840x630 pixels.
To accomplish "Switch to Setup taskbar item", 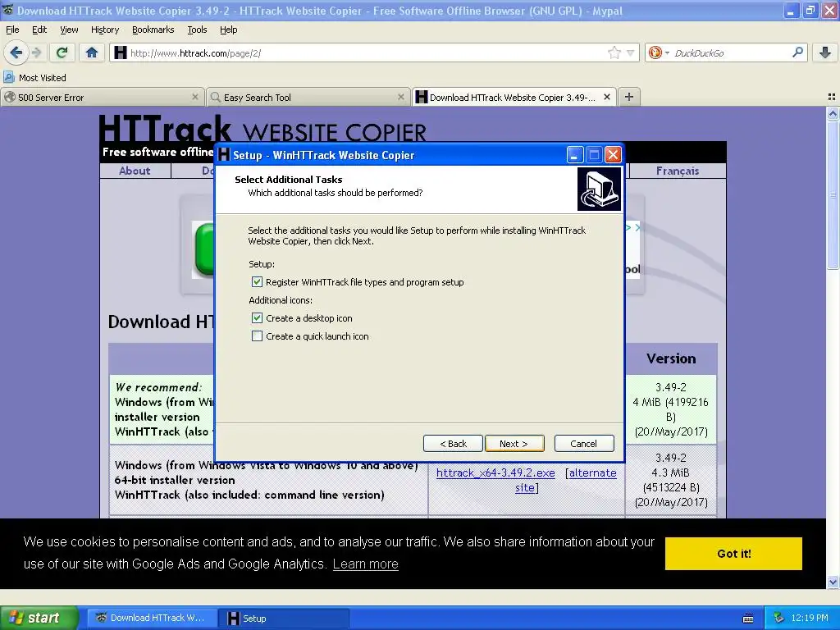I will pyautogui.click(x=284, y=618).
